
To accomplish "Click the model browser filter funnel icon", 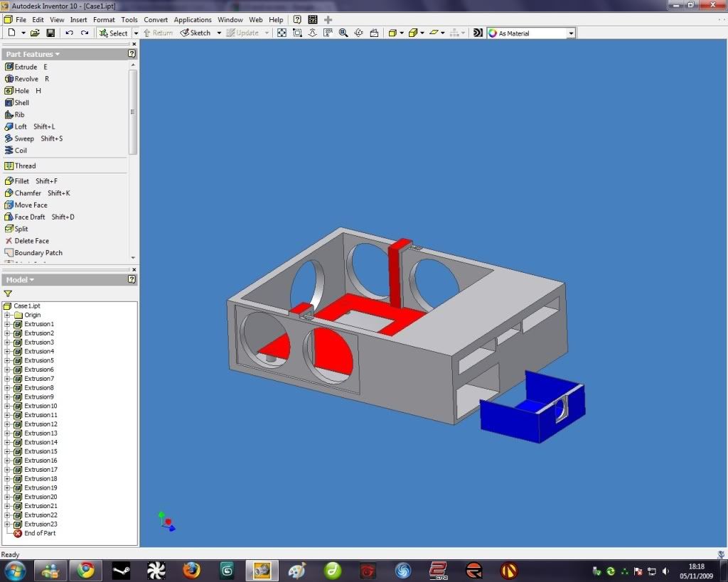I will pos(8,293).
